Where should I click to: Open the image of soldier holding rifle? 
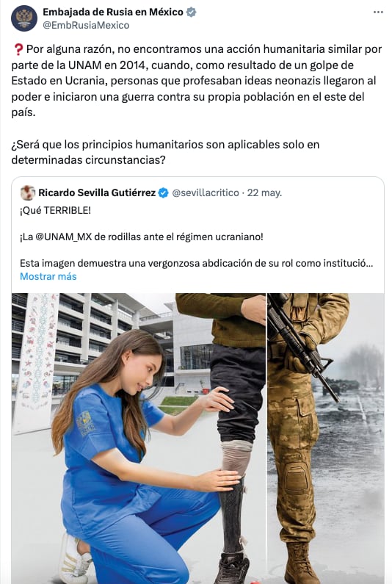click(x=326, y=439)
